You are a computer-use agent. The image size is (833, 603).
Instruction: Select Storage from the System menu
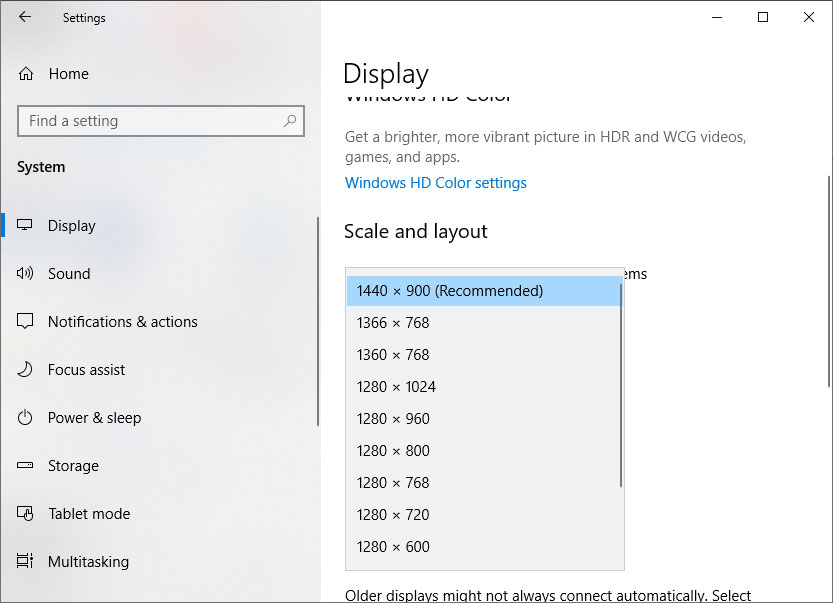[72, 465]
